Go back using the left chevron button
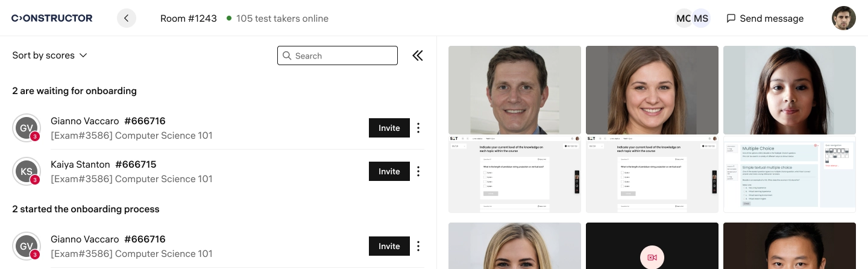 (127, 18)
